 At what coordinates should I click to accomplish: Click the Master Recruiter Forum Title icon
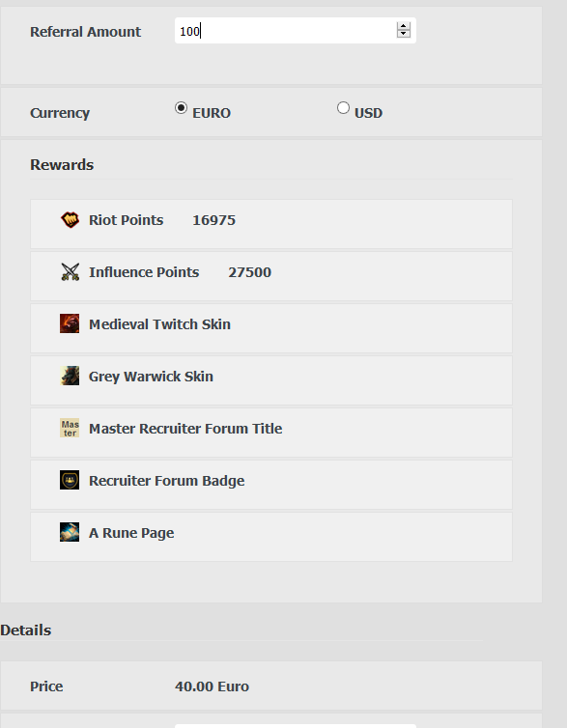[x=70, y=428]
